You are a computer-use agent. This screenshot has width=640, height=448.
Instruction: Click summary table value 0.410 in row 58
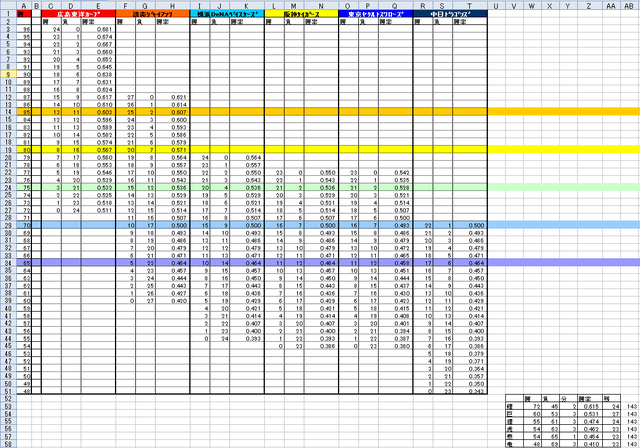click(x=588, y=444)
